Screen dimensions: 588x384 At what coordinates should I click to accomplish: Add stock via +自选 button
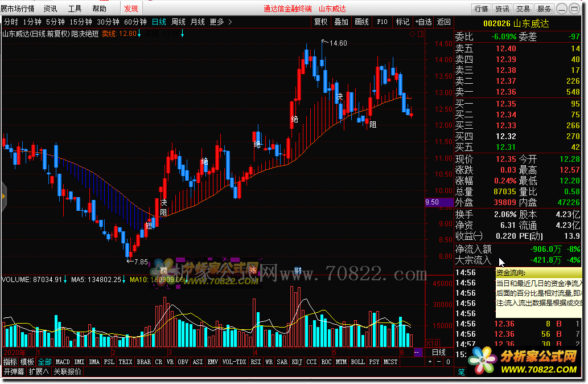pyautogui.click(x=423, y=22)
